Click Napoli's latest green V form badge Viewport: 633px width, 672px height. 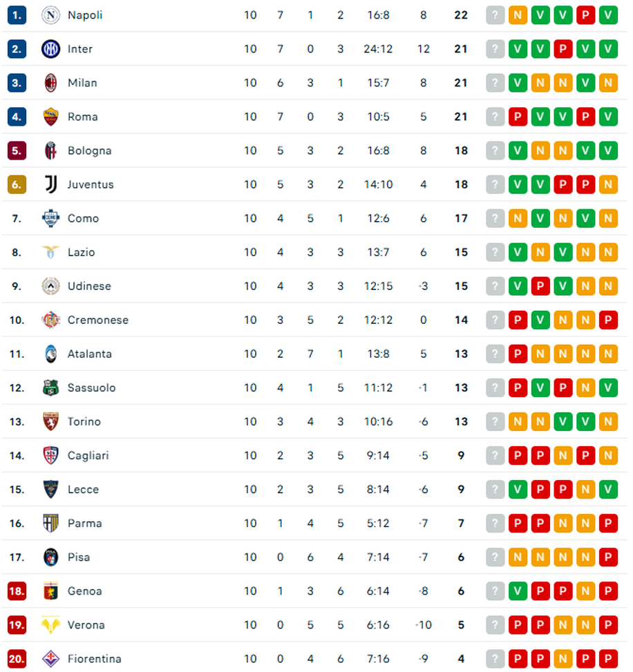[x=609, y=15]
